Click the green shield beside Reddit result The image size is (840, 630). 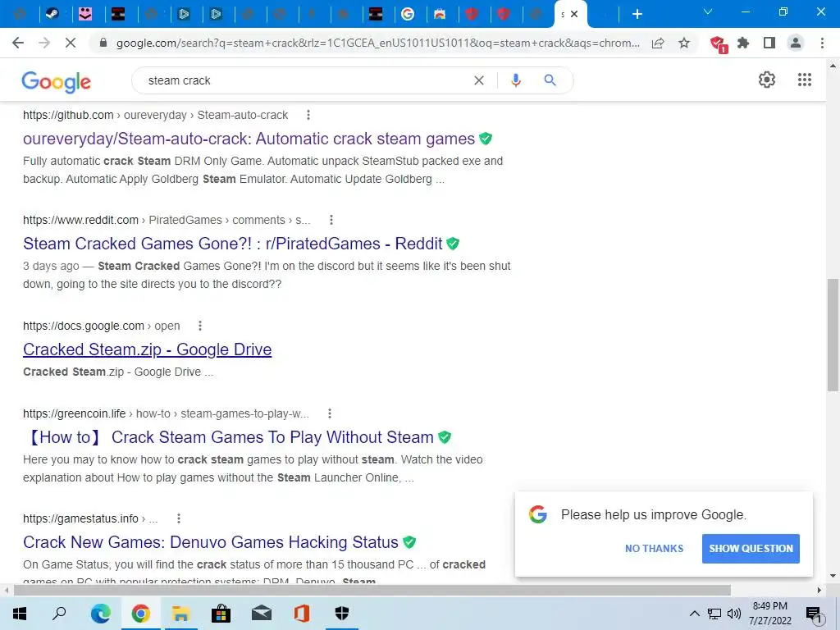click(x=453, y=244)
